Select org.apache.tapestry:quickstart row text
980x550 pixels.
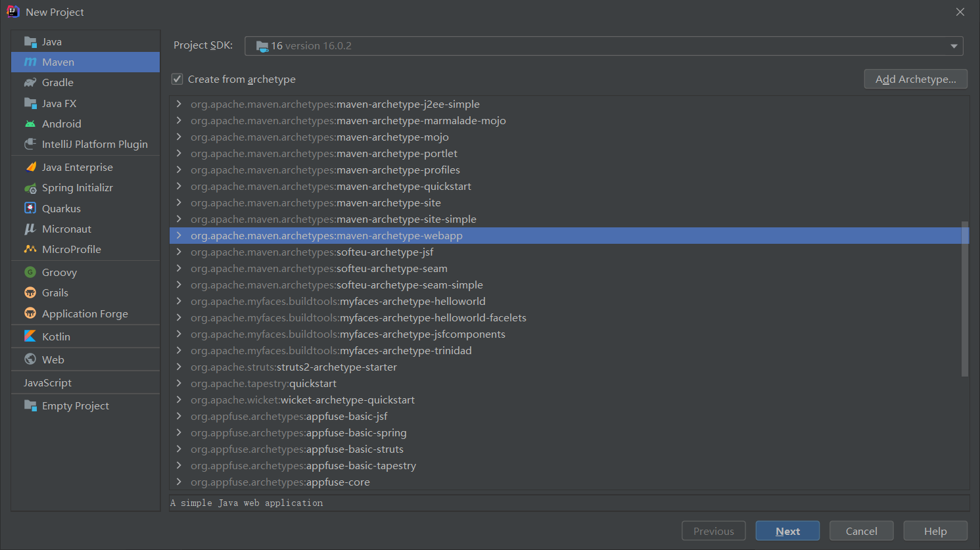point(264,383)
